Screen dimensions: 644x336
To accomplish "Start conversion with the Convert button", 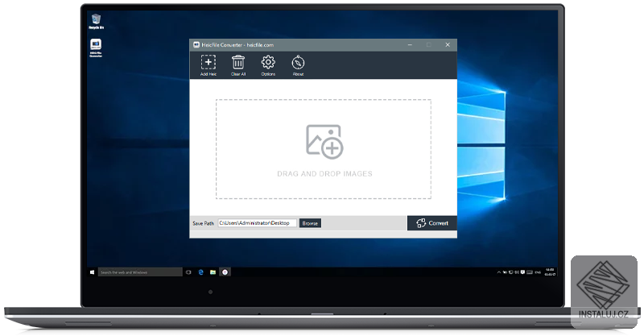I will pyautogui.click(x=432, y=223).
